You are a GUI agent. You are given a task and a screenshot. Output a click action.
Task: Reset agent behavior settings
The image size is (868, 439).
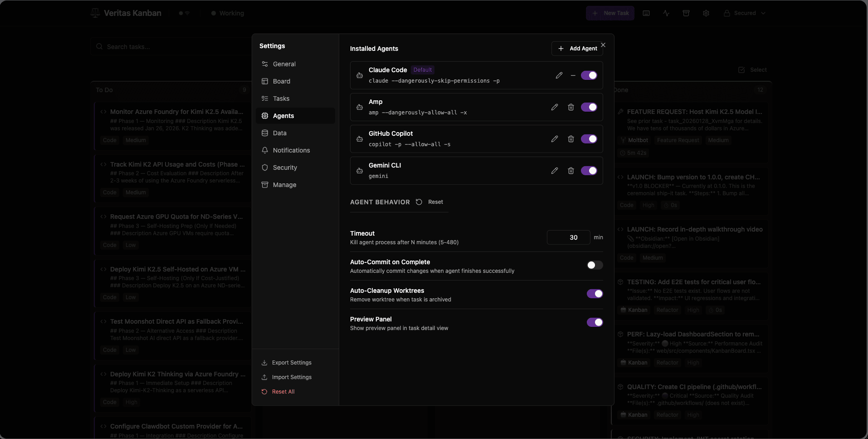(x=430, y=202)
